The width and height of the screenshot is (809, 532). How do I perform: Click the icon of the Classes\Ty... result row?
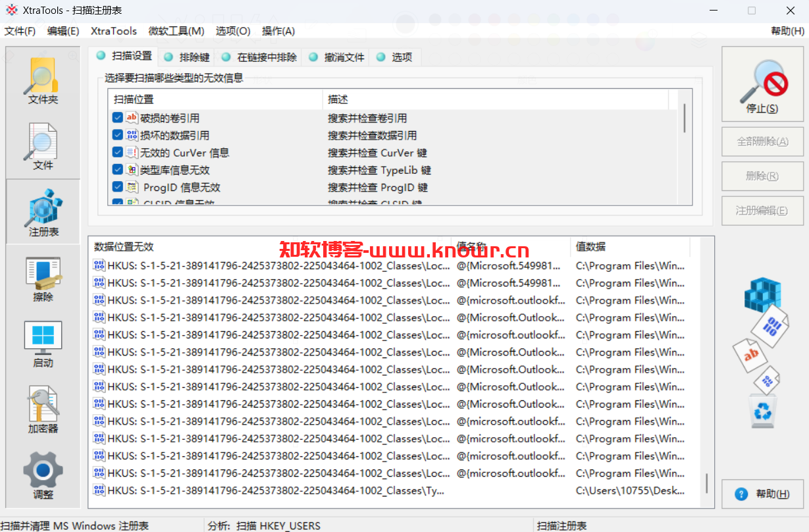99,490
